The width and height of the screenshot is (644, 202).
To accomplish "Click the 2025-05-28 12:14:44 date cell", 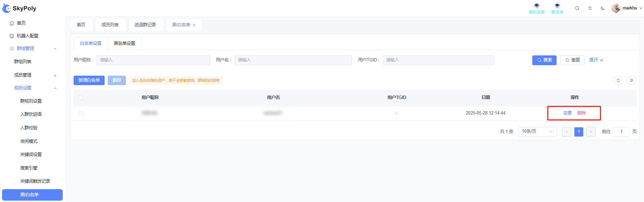I will pos(485,113).
